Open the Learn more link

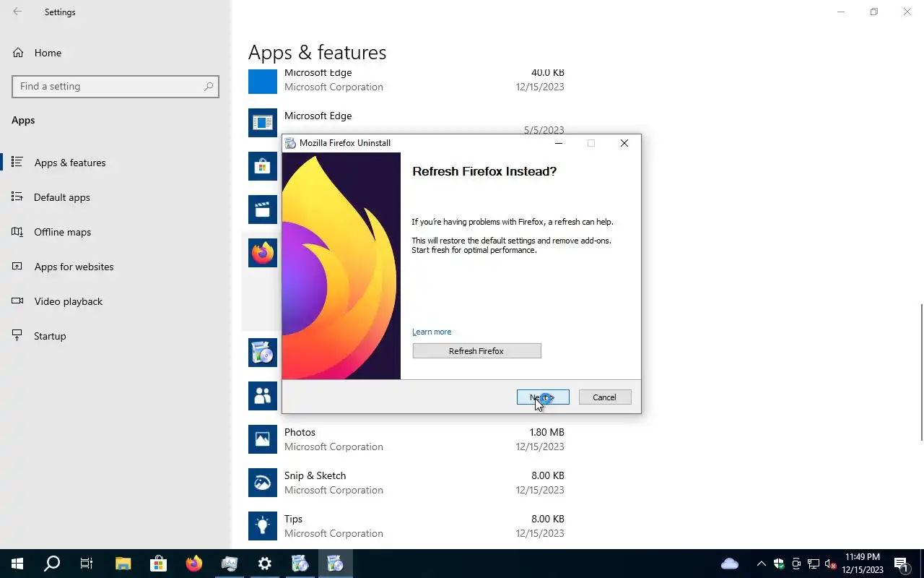click(432, 332)
